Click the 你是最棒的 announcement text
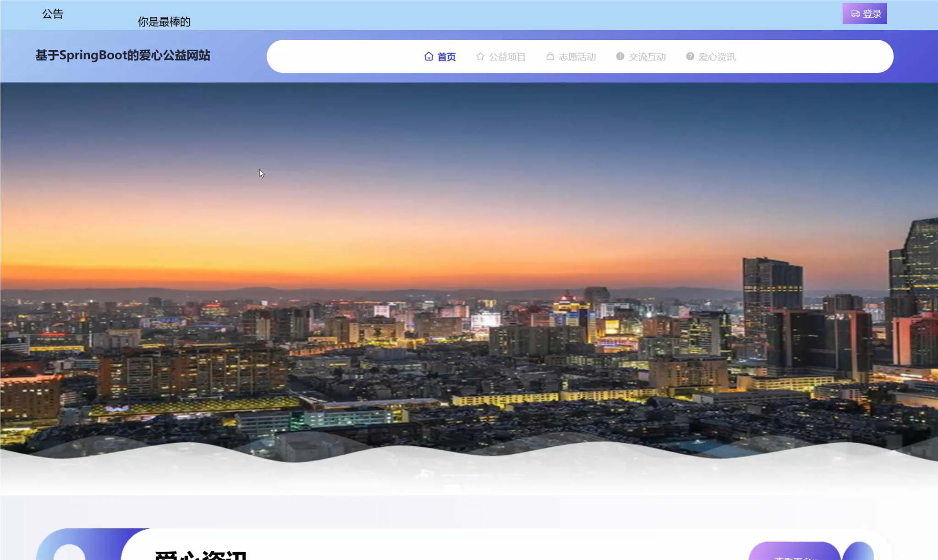The width and height of the screenshot is (938, 560). [164, 22]
